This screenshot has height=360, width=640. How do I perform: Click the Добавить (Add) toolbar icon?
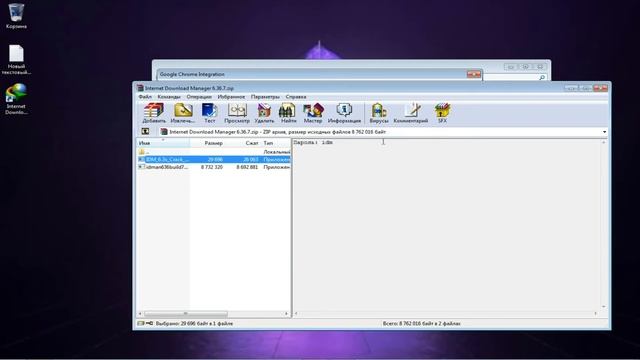(154, 113)
